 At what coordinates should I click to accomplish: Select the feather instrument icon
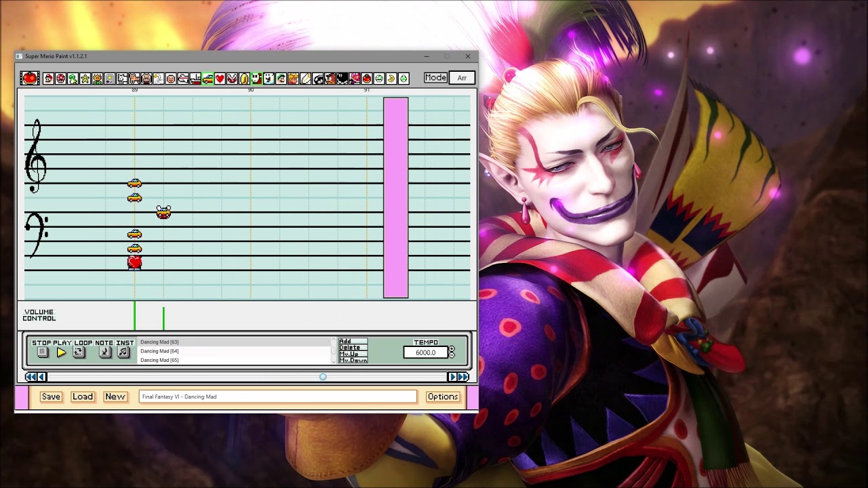pyautogui.click(x=305, y=79)
